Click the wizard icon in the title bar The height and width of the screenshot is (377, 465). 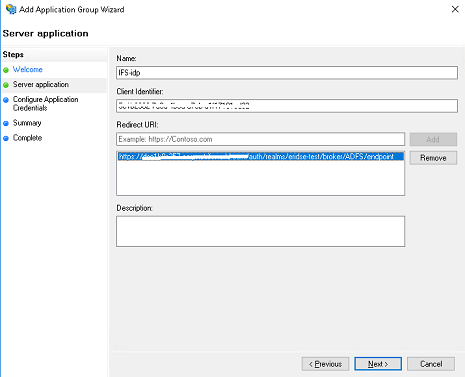pyautogui.click(x=11, y=9)
